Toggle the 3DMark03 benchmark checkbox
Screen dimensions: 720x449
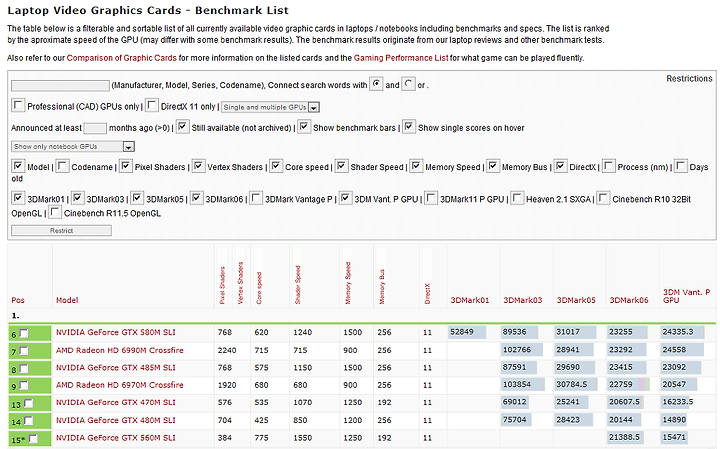click(78, 198)
